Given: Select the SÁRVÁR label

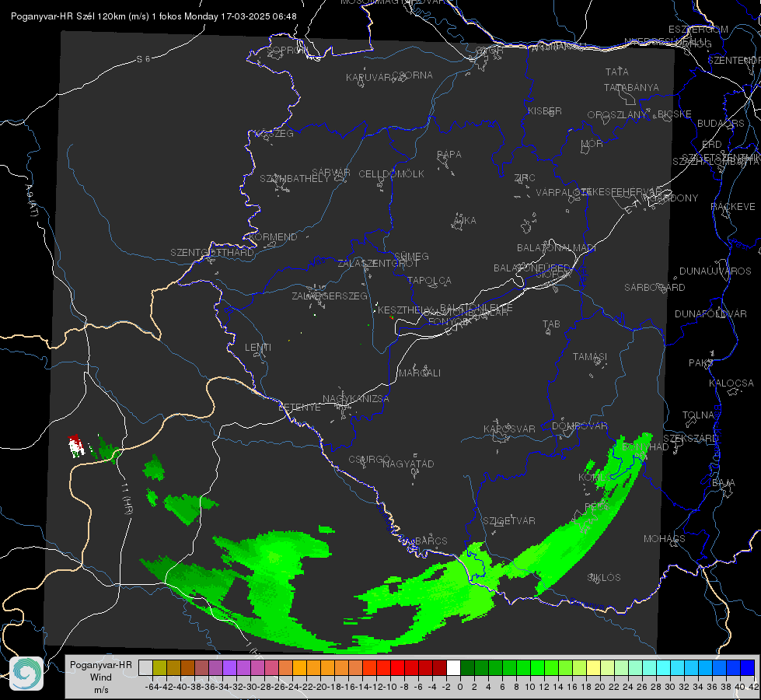Looking at the screenshot, I should [330, 173].
